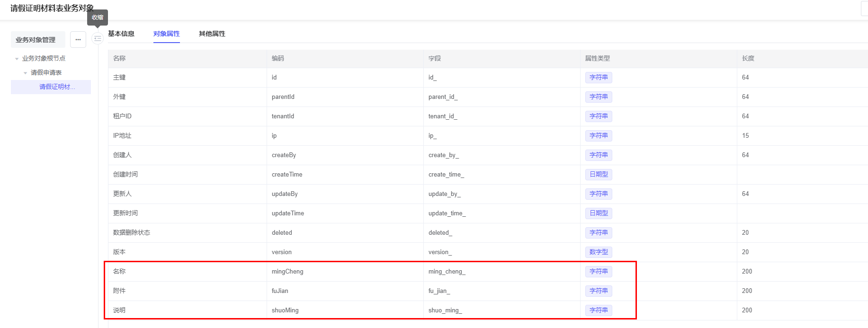The image size is (868, 328).
Task: Click the collapse sidebar icon
Action: click(98, 38)
